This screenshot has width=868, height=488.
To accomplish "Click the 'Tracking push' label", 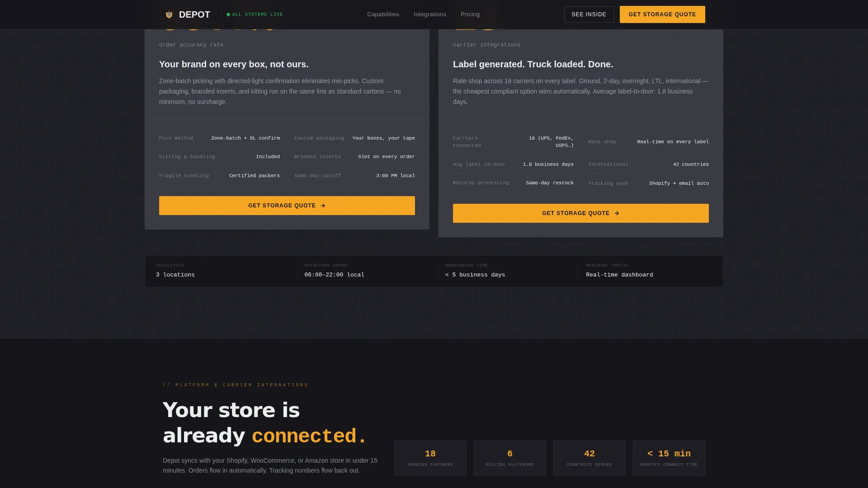I will click(609, 183).
